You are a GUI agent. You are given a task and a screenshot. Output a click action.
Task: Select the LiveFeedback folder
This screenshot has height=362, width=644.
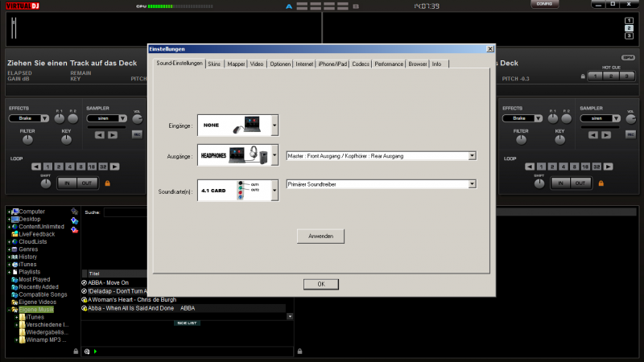(x=36, y=234)
